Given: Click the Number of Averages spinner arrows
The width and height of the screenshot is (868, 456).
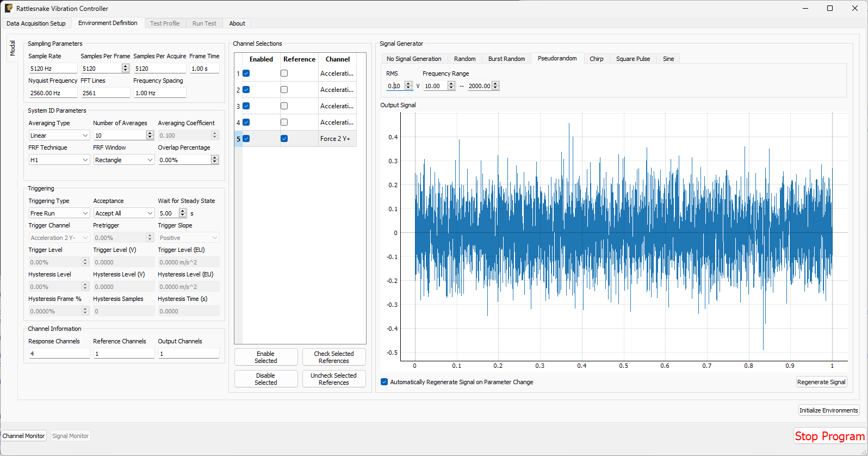Looking at the screenshot, I should [x=150, y=135].
